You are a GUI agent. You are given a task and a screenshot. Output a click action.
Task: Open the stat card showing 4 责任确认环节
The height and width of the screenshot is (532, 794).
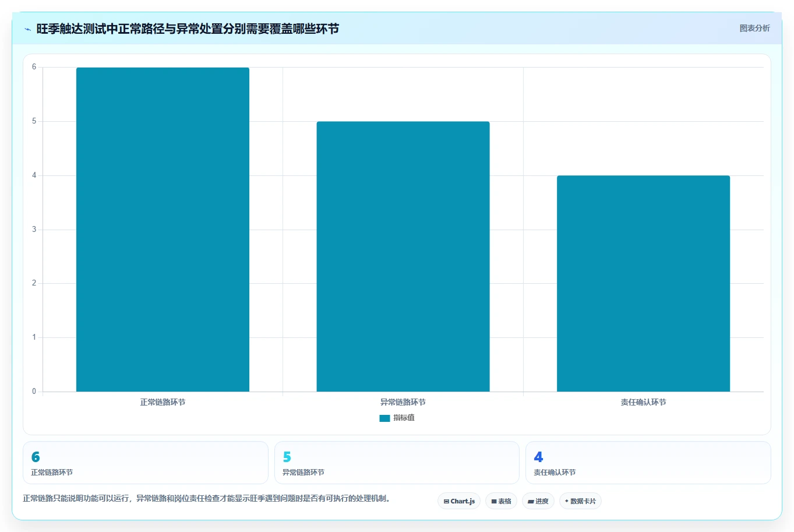tap(648, 463)
